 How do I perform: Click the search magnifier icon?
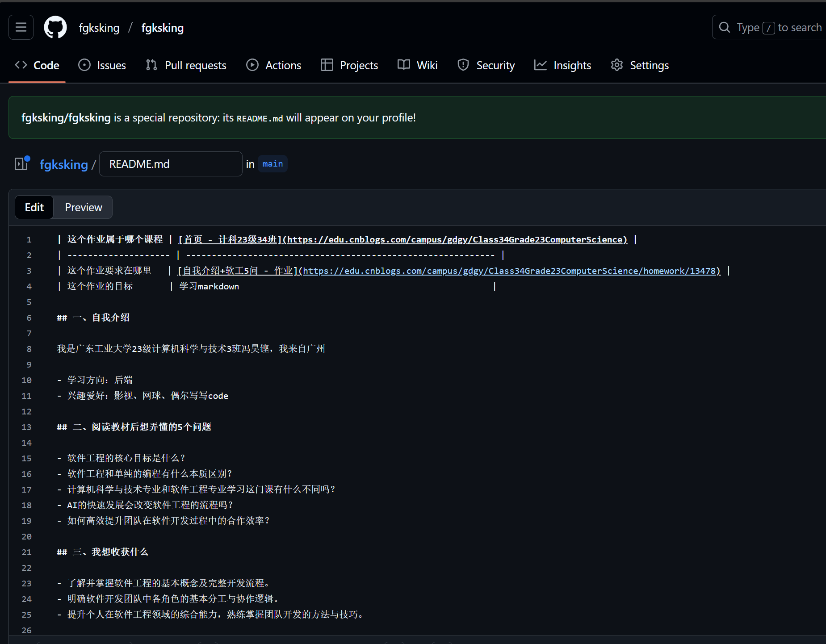[x=724, y=27]
